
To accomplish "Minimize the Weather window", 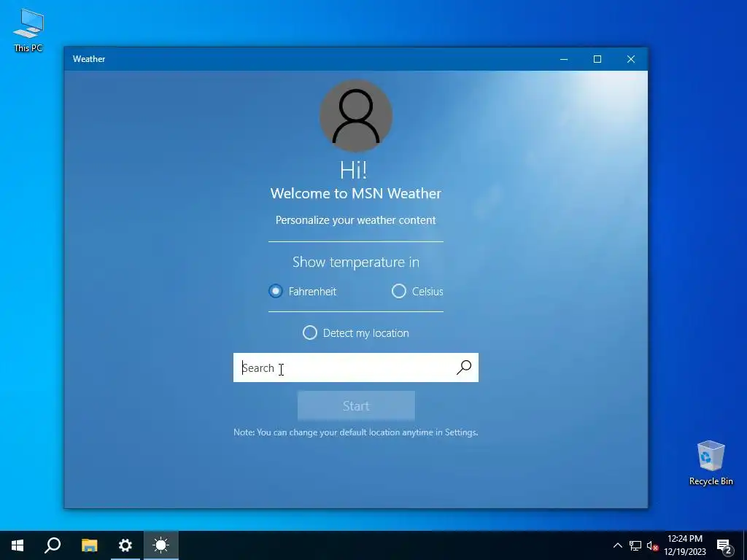I will click(x=564, y=59).
